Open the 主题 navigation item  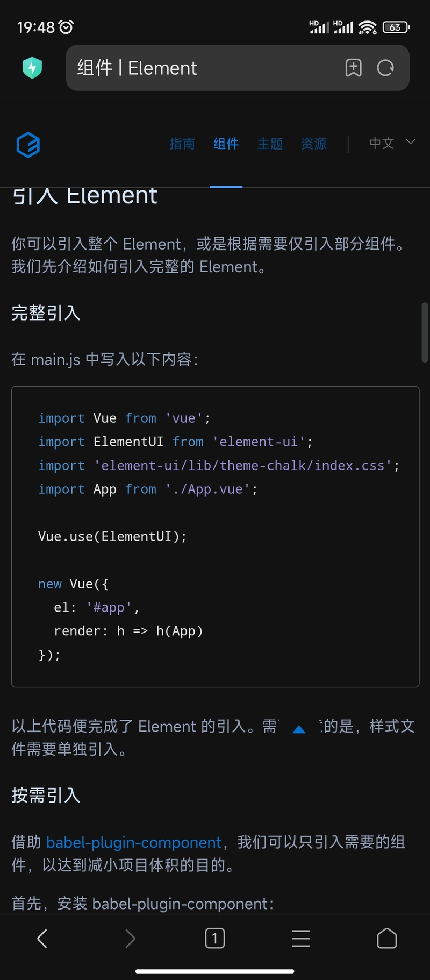(270, 144)
